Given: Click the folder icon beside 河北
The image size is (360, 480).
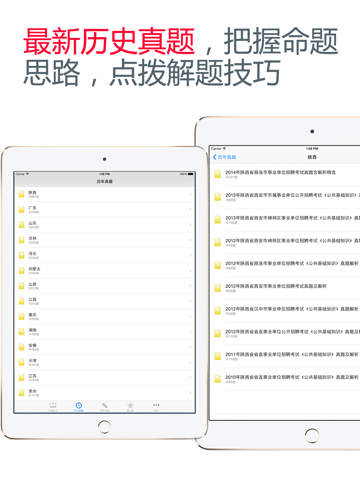Looking at the screenshot, I should click(22, 255).
